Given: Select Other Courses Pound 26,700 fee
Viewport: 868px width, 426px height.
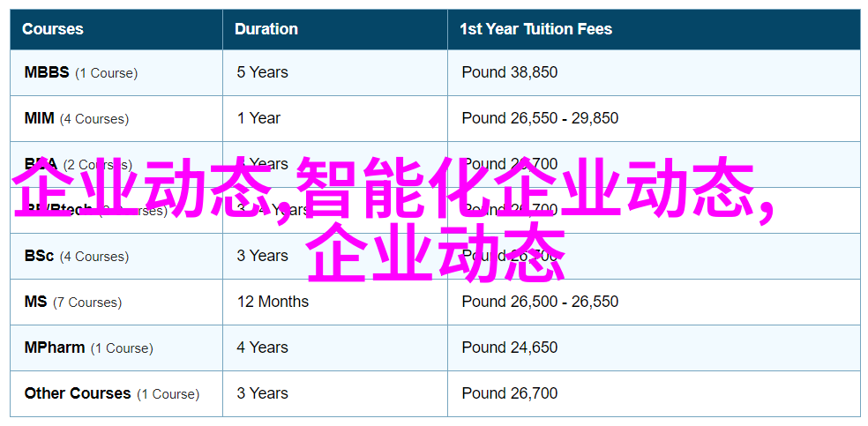Looking at the screenshot, I should point(509,394).
